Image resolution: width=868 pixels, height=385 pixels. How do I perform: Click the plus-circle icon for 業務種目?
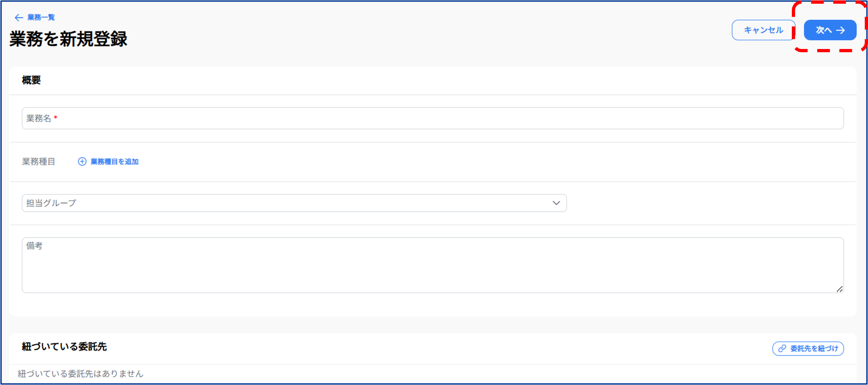pyautogui.click(x=82, y=161)
